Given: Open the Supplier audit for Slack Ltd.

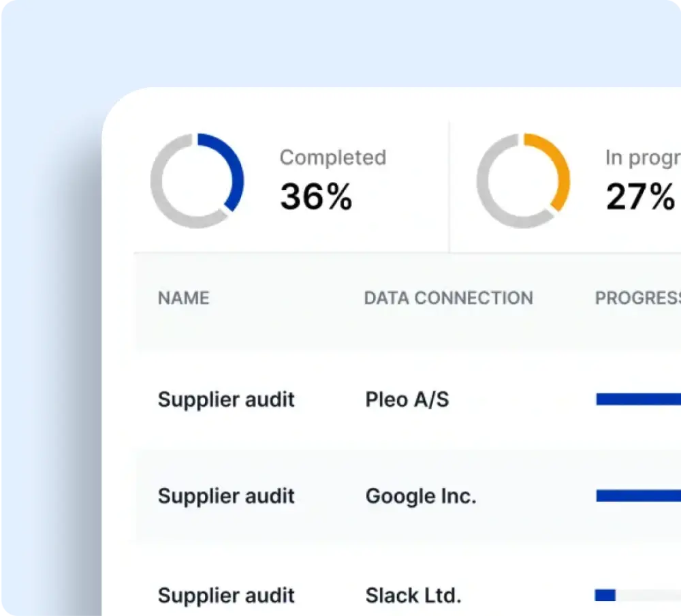Looking at the screenshot, I should coord(226,595).
